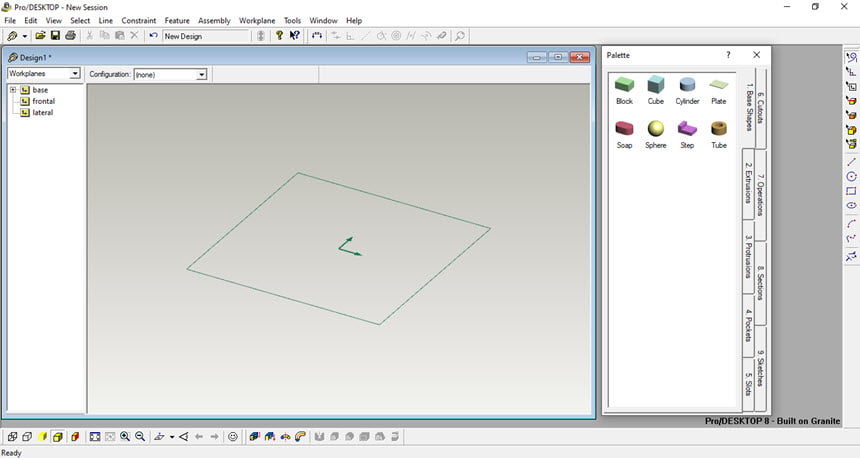This screenshot has height=458, width=860.
Task: Choose the Sphere shape in the Palette
Action: 655,135
